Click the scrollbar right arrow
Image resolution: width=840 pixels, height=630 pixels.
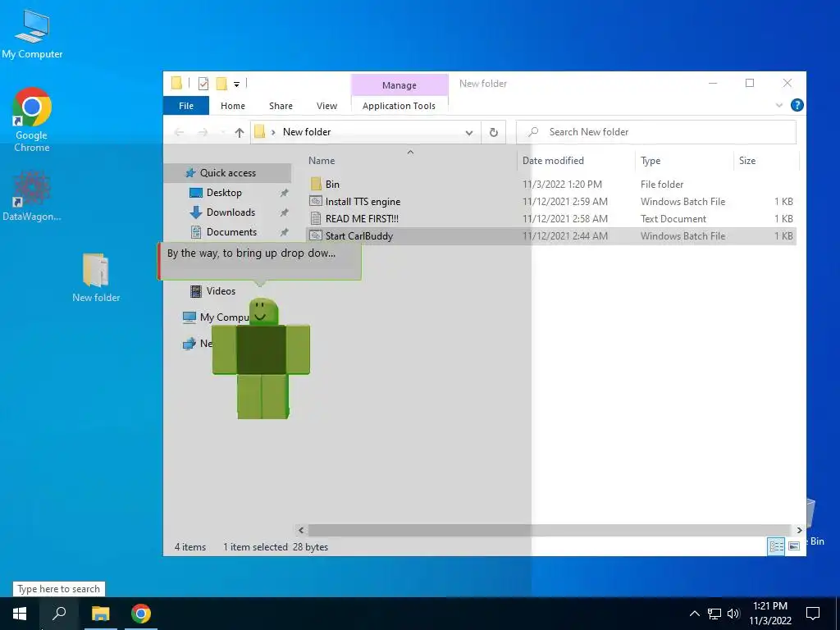point(799,531)
